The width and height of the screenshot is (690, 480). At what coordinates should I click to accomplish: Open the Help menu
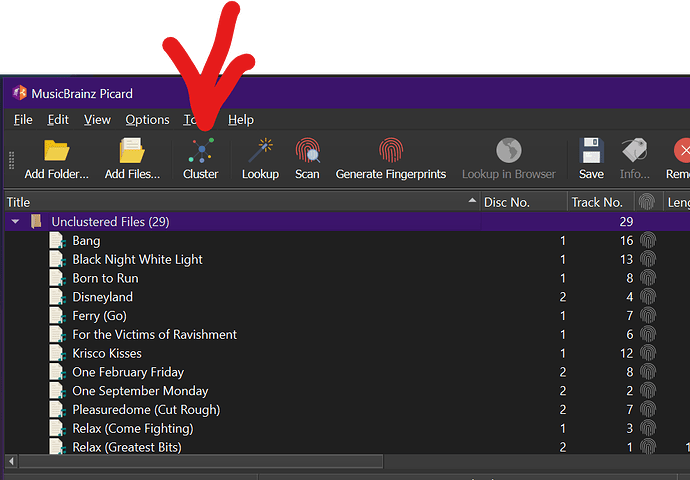tap(241, 120)
